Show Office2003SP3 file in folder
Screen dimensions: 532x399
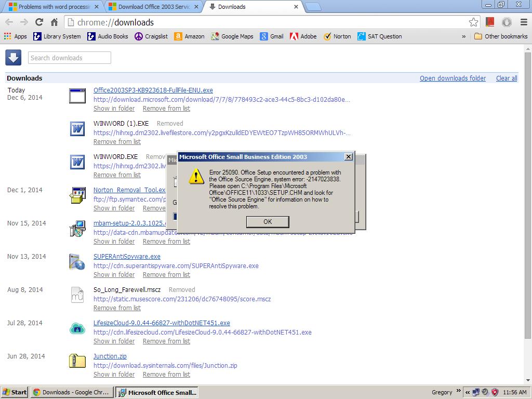114,109
